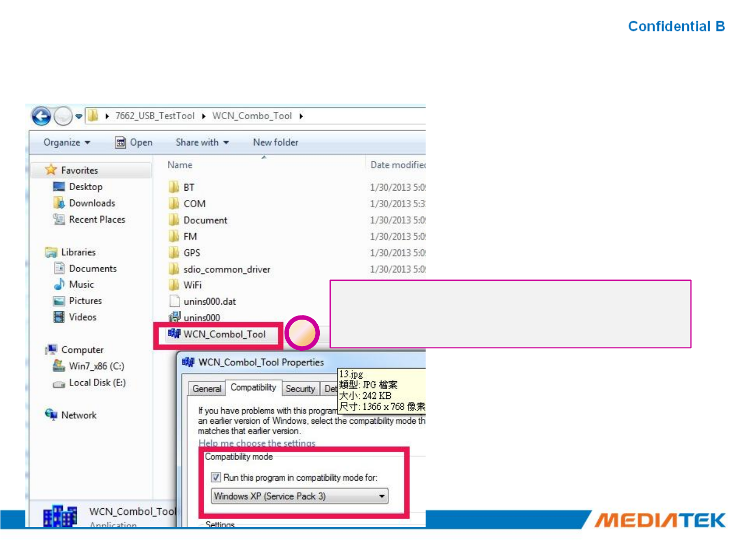
Task: Click the Explorer Forward arrow button
Action: pyautogui.click(x=63, y=116)
